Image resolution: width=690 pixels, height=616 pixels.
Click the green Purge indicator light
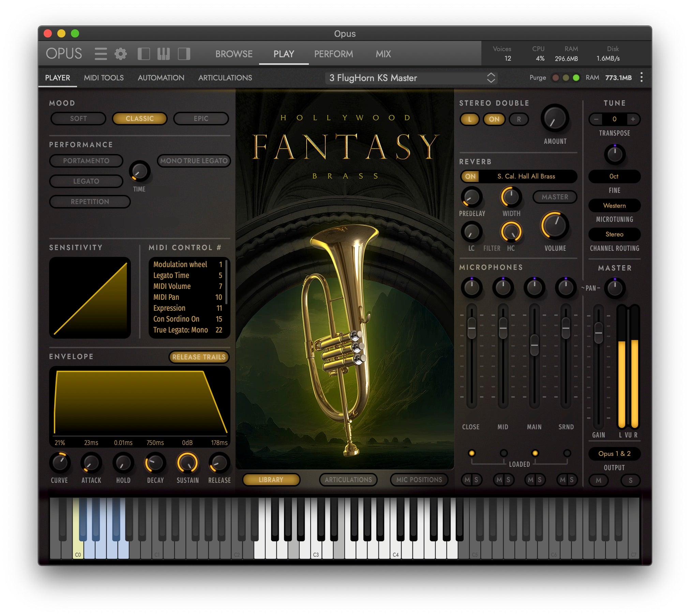576,78
